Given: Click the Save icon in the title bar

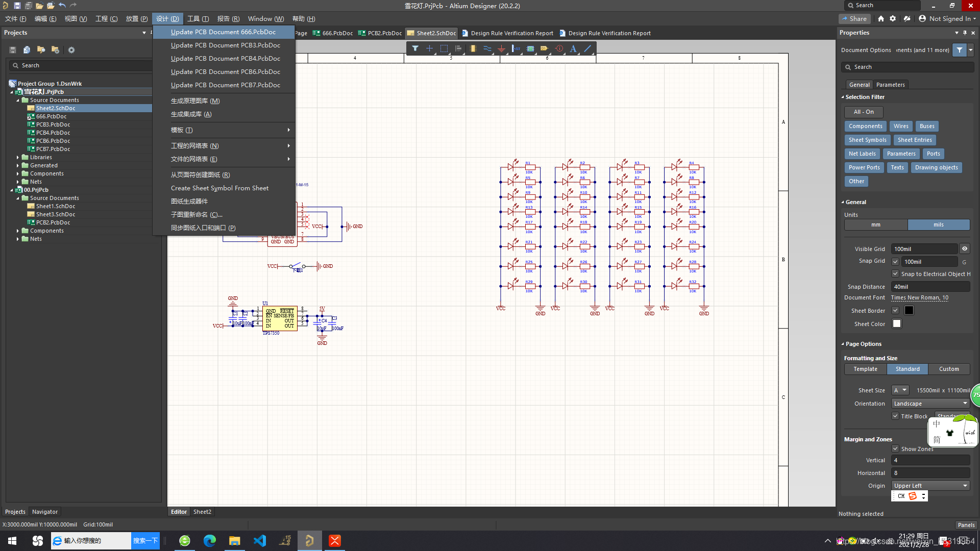Looking at the screenshot, I should (x=17, y=6).
